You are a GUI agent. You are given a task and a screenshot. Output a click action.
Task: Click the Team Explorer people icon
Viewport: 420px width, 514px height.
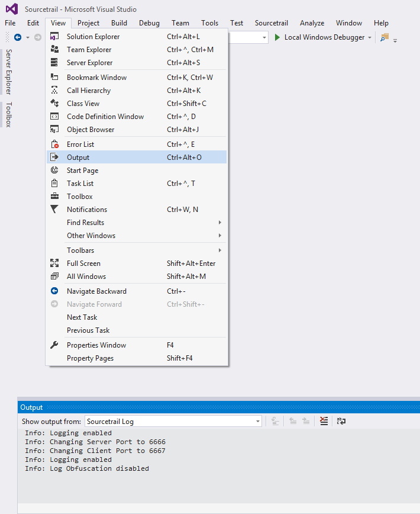coord(54,50)
